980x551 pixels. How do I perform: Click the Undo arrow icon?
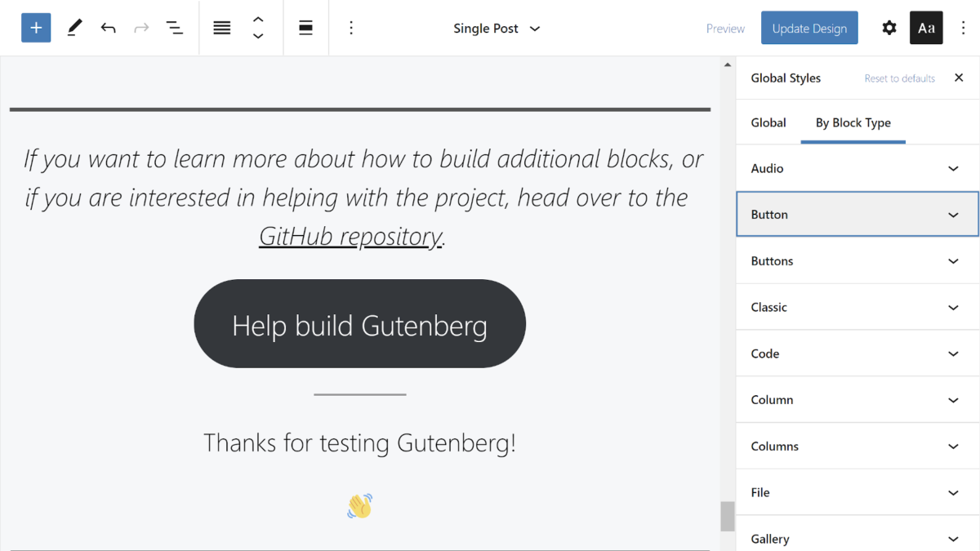108,28
